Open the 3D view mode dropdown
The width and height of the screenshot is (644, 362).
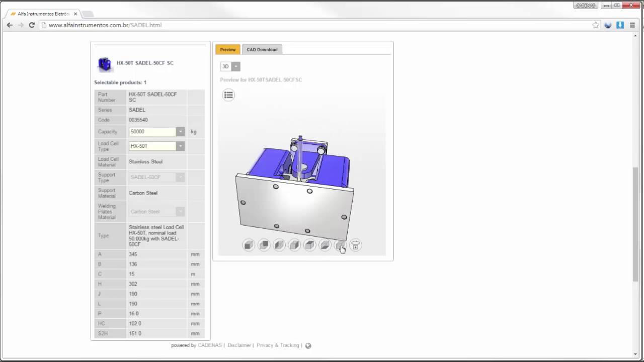tap(230, 66)
